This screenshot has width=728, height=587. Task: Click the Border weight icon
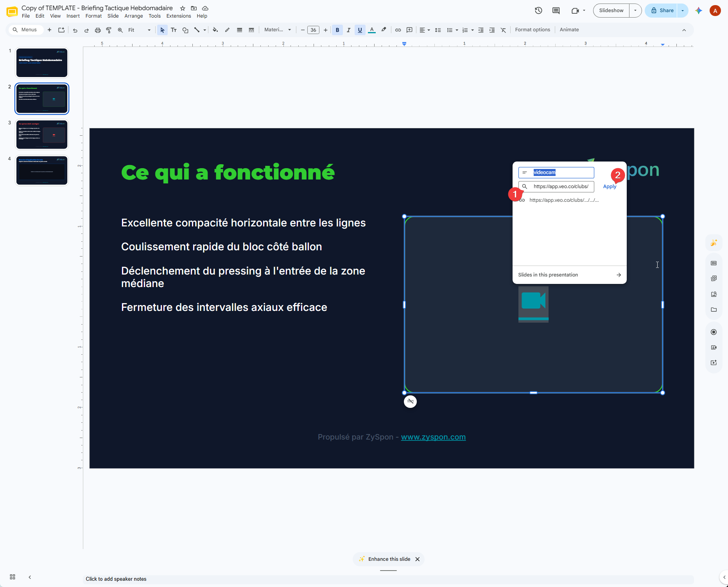239,30
